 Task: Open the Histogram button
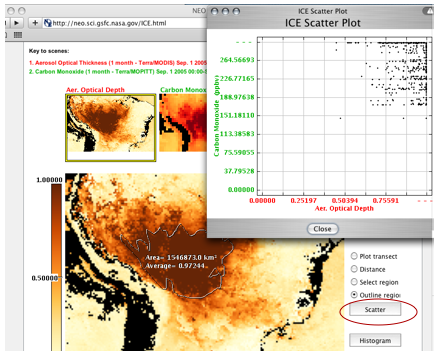(x=375, y=340)
